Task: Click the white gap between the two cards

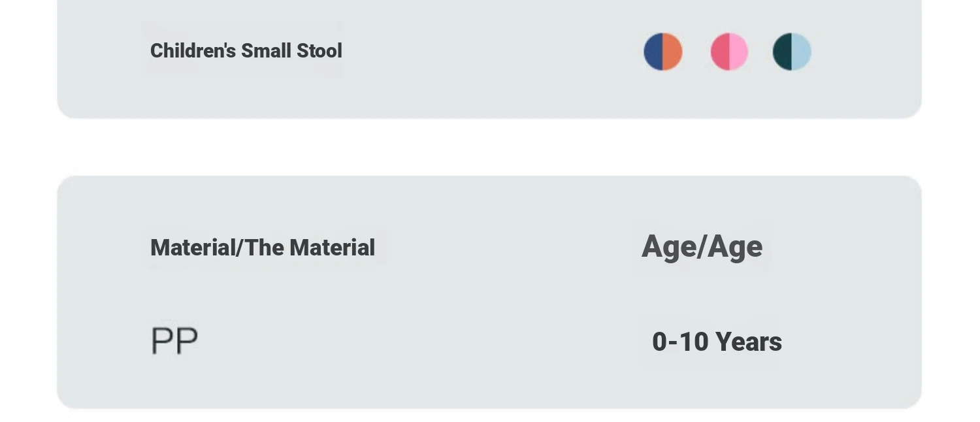Action: coord(489,147)
